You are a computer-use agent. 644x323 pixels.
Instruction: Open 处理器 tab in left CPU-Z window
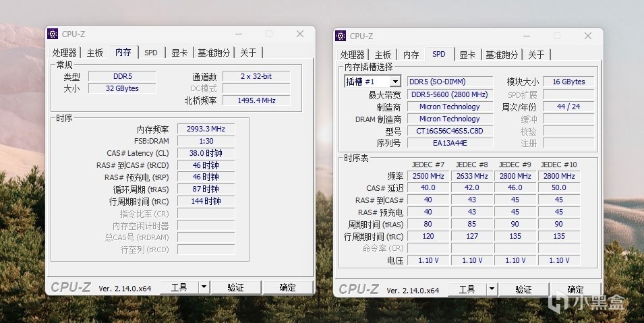[65, 53]
